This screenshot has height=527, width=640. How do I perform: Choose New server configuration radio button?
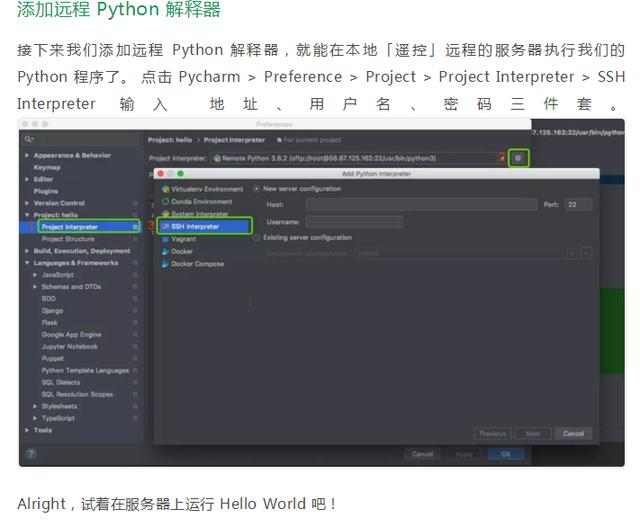coord(256,189)
